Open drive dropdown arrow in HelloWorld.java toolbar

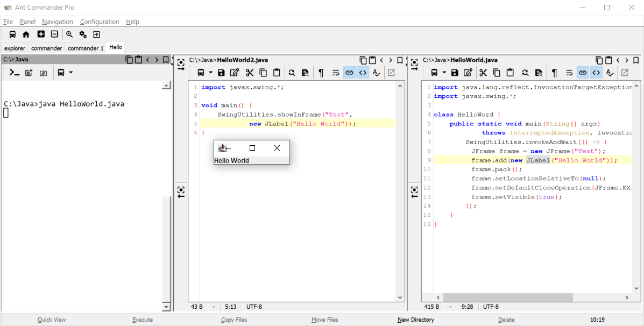pos(444,73)
